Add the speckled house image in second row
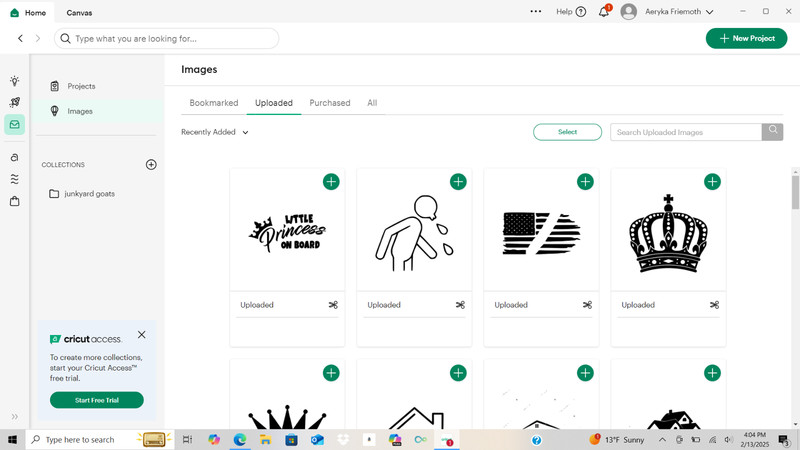 (x=585, y=373)
